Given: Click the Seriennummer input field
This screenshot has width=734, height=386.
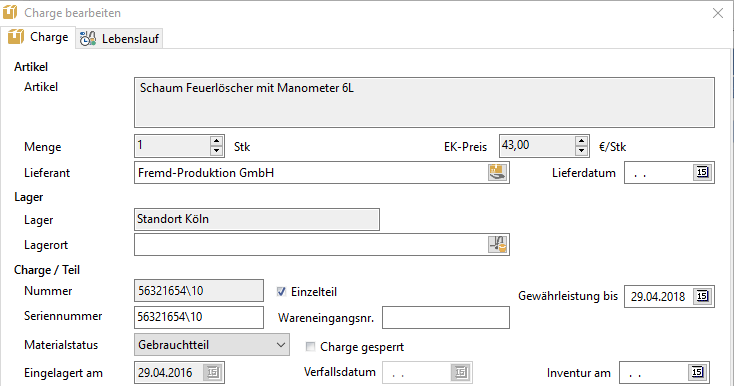Looking at the screenshot, I should pyautogui.click(x=199, y=317).
